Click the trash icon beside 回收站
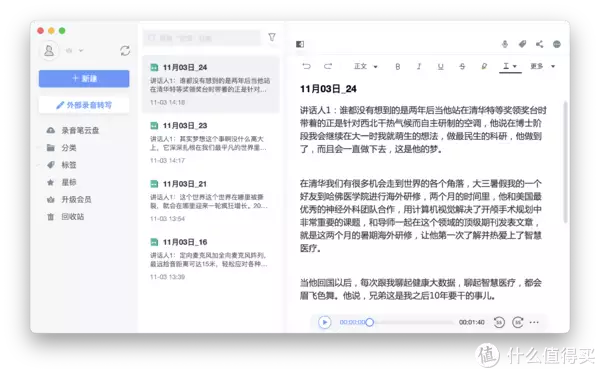Image resolution: width=600 pixels, height=373 pixels. pos(51,217)
